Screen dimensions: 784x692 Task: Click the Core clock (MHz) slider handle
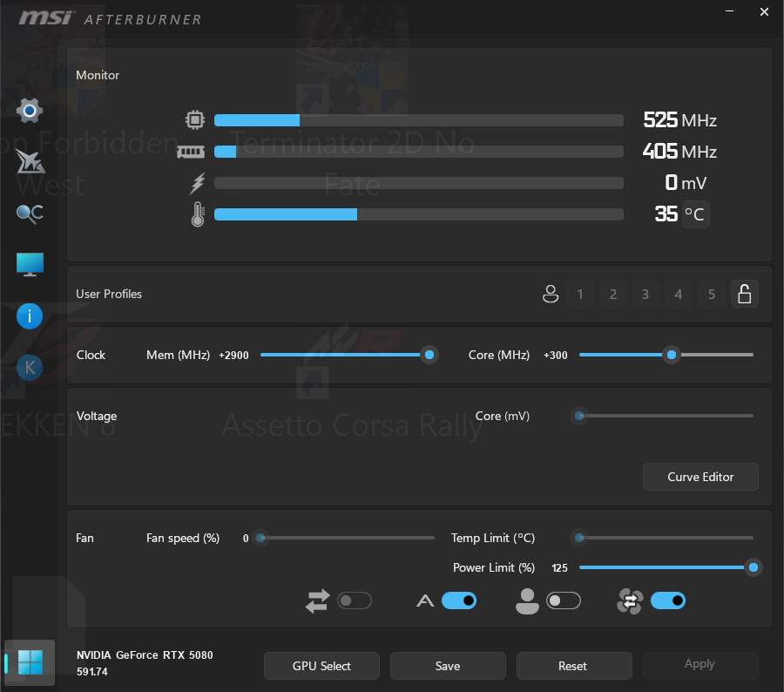pyautogui.click(x=671, y=355)
